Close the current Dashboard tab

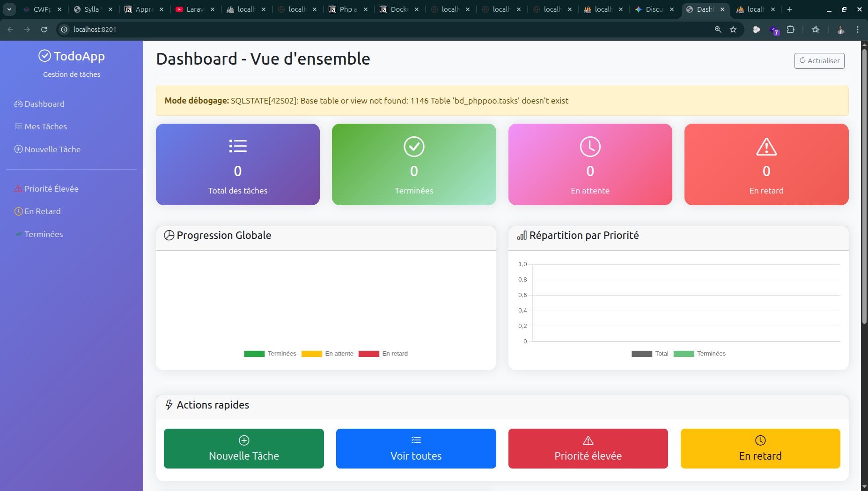(x=722, y=9)
